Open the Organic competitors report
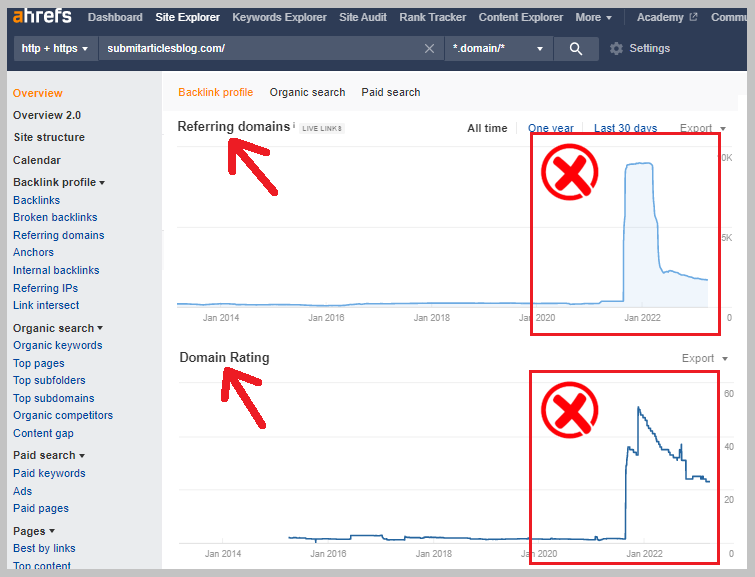Screen dimensions: 755x577 pyautogui.click(x=63, y=415)
